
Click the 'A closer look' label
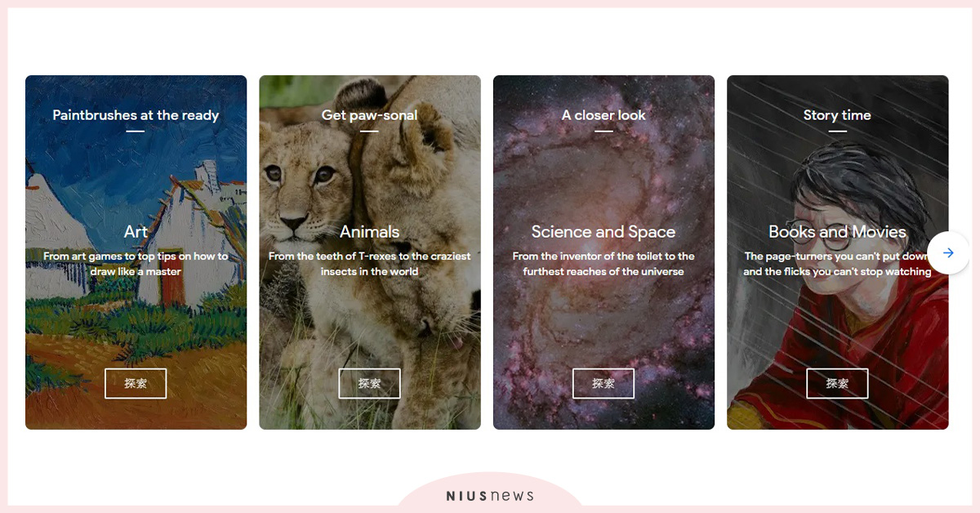click(604, 115)
